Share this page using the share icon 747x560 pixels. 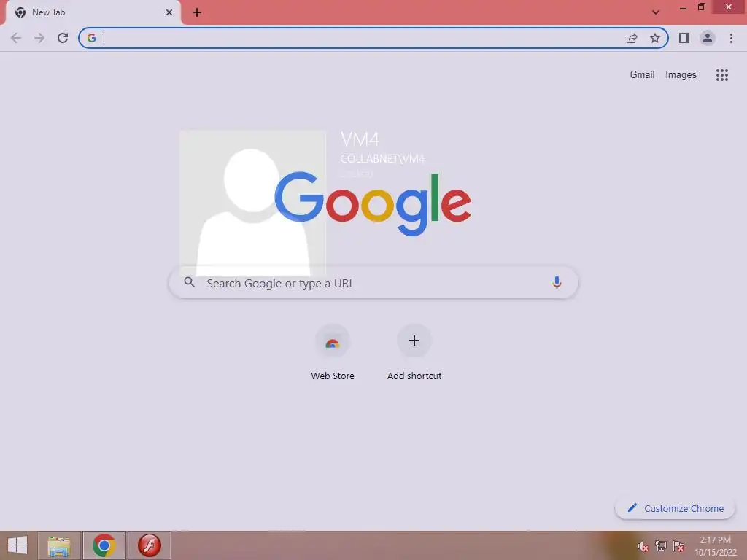click(x=632, y=38)
